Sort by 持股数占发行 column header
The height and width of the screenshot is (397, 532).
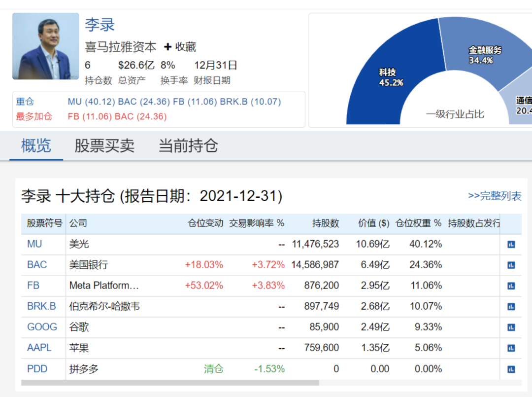point(474,223)
